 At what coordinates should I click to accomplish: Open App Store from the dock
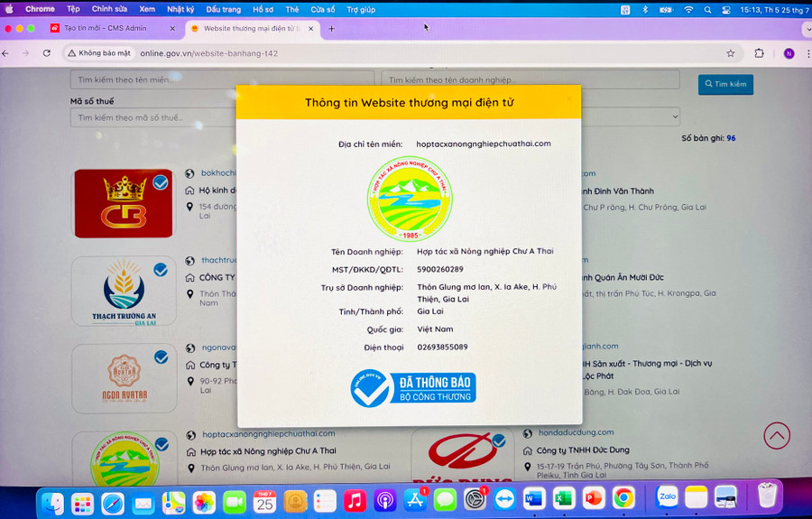(415, 501)
